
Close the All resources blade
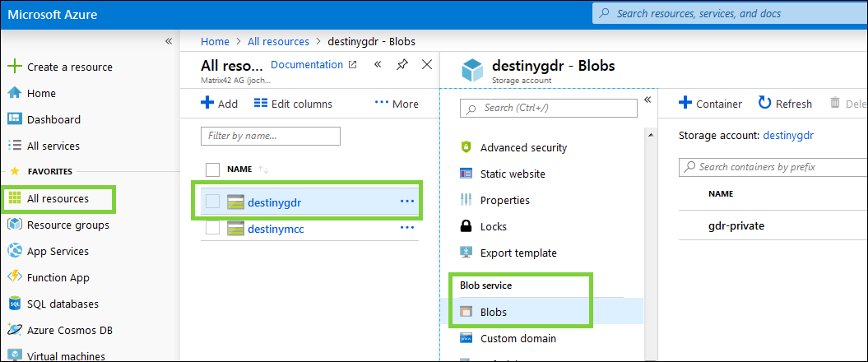coord(427,65)
